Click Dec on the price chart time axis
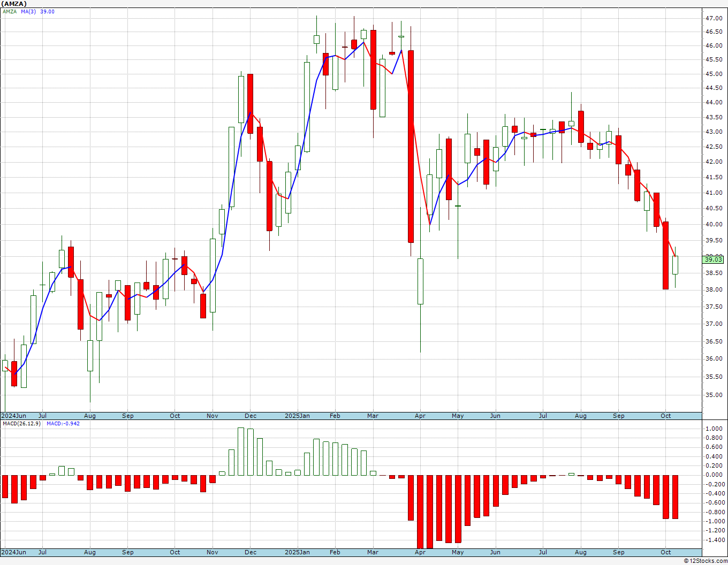 pyautogui.click(x=251, y=416)
